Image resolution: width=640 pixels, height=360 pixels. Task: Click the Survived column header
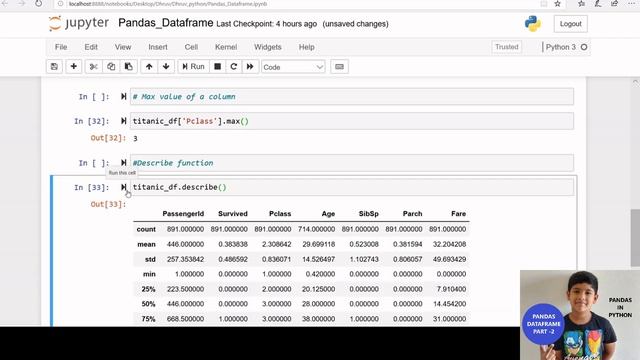point(233,213)
